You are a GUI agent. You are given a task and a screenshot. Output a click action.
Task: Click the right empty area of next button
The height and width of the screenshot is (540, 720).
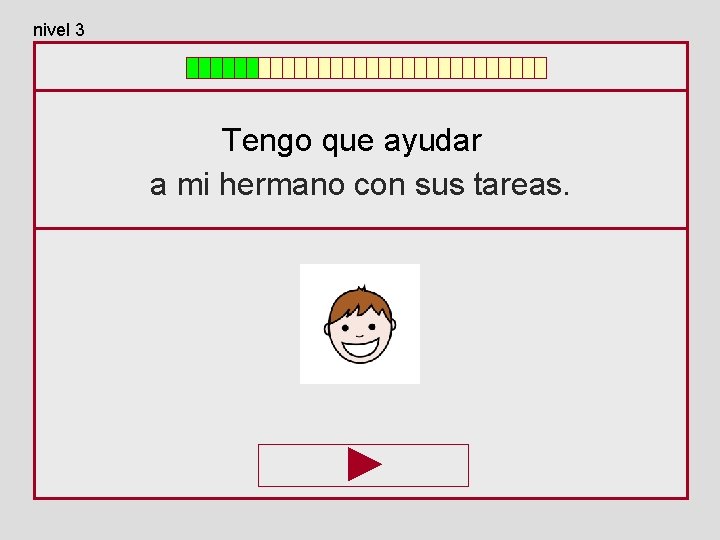[425, 465]
